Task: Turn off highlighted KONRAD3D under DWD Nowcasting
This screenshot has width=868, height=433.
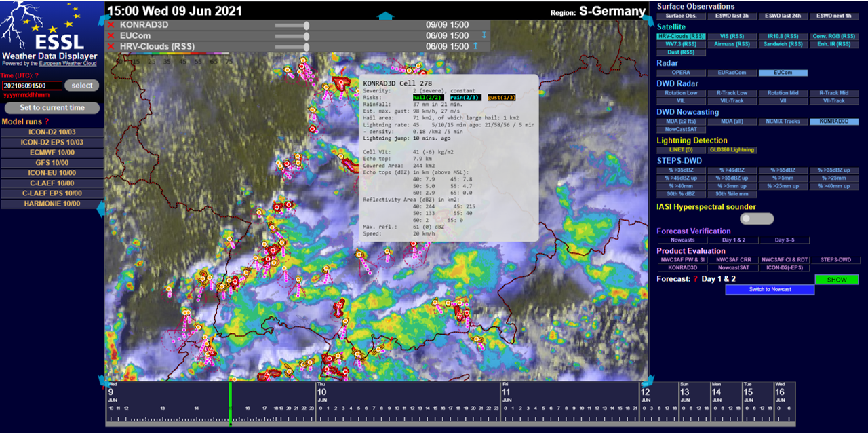Action: point(833,121)
